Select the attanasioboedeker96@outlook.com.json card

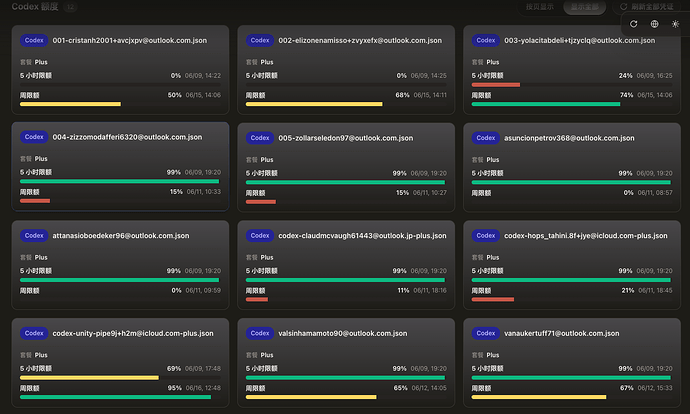[120, 265]
